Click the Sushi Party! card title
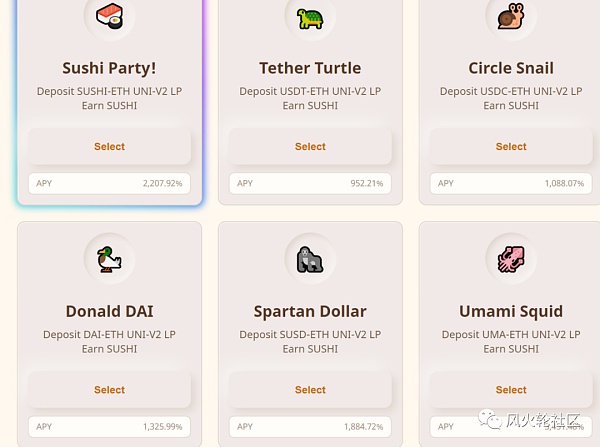Viewport: 600px width, 447px height. pos(109,68)
